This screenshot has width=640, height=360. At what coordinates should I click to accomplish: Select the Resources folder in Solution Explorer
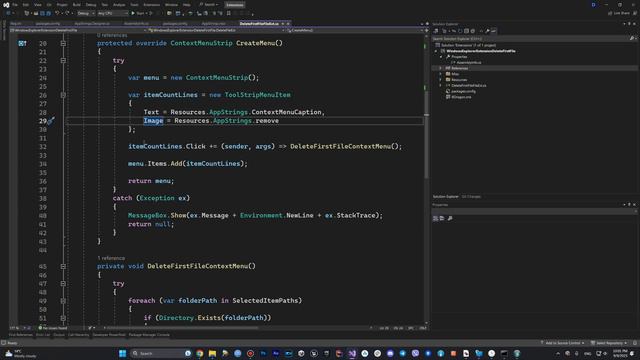459,80
